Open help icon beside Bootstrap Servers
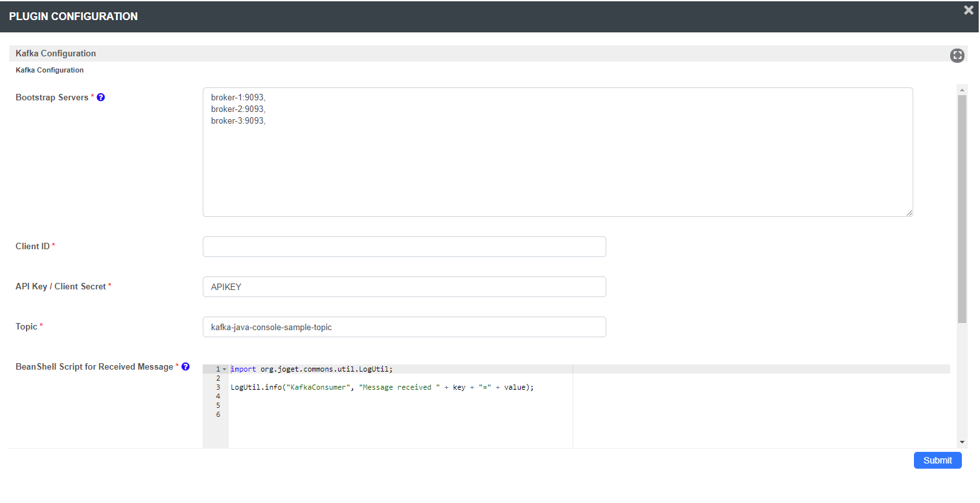Screen dimensions: 980x503 [x=101, y=98]
